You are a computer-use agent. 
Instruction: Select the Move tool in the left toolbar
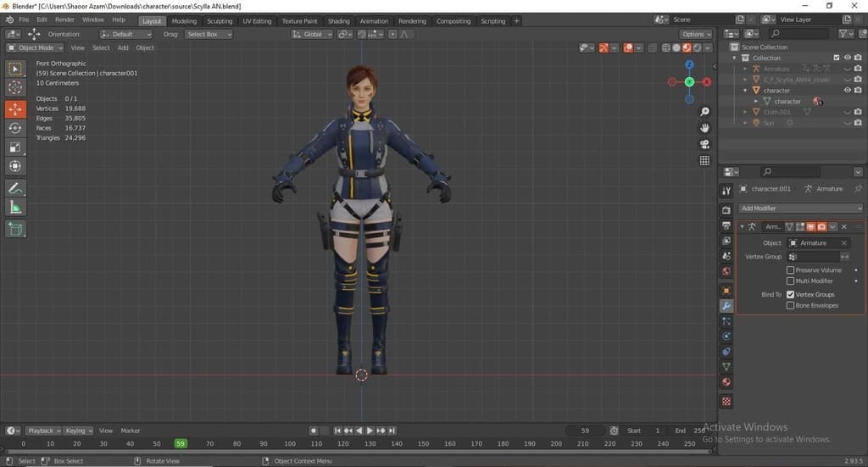15,109
